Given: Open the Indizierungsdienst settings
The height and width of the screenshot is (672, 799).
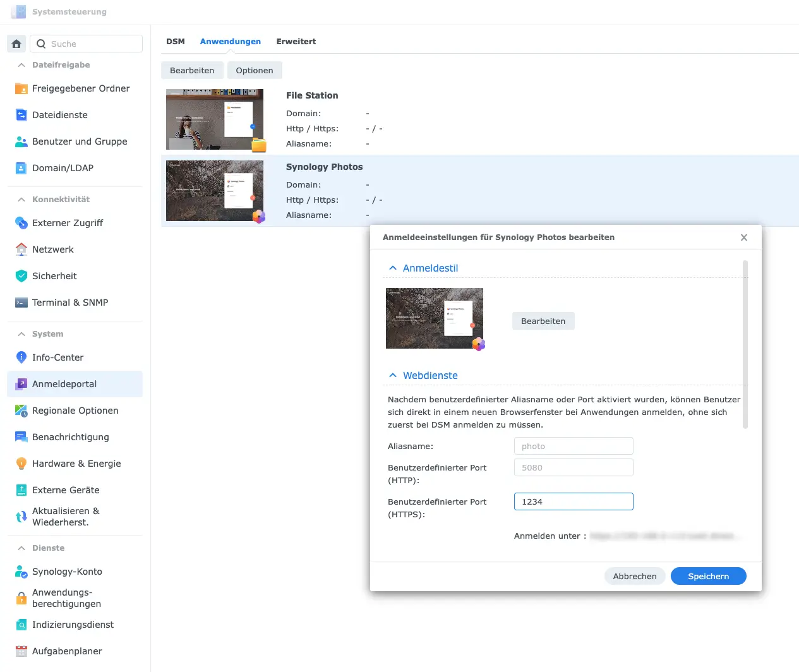Looking at the screenshot, I should [x=22, y=625].
